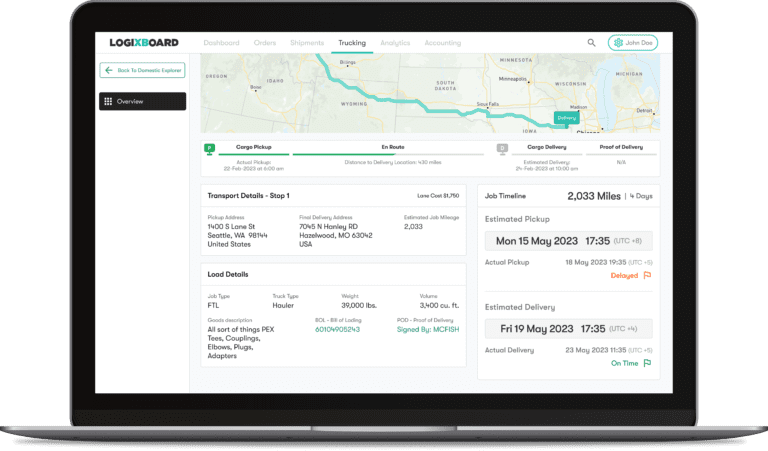768x451 pixels.
Task: Click the gear icon beside John Doe
Action: (x=618, y=43)
